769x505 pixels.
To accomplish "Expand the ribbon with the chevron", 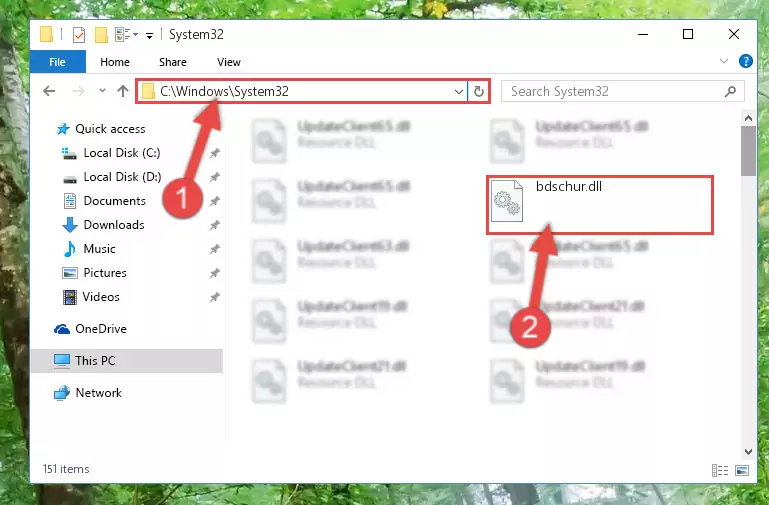I will (724, 61).
